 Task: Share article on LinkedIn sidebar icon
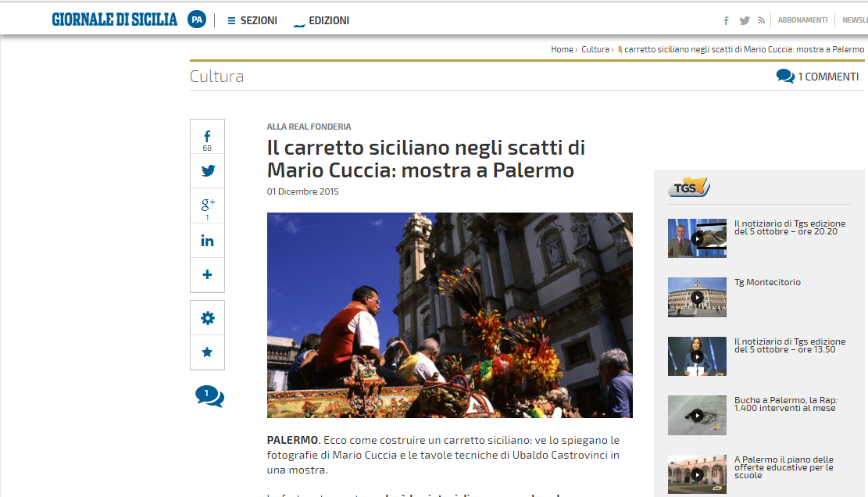207,241
